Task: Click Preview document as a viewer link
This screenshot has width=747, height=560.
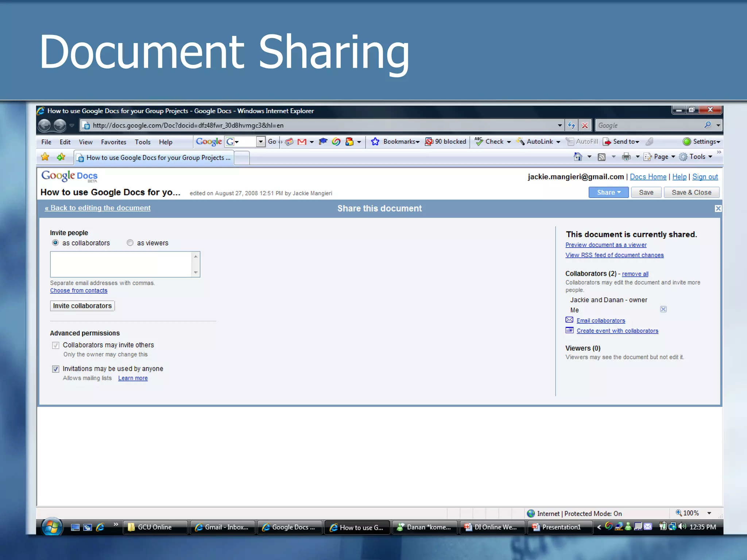Action: 606,245
